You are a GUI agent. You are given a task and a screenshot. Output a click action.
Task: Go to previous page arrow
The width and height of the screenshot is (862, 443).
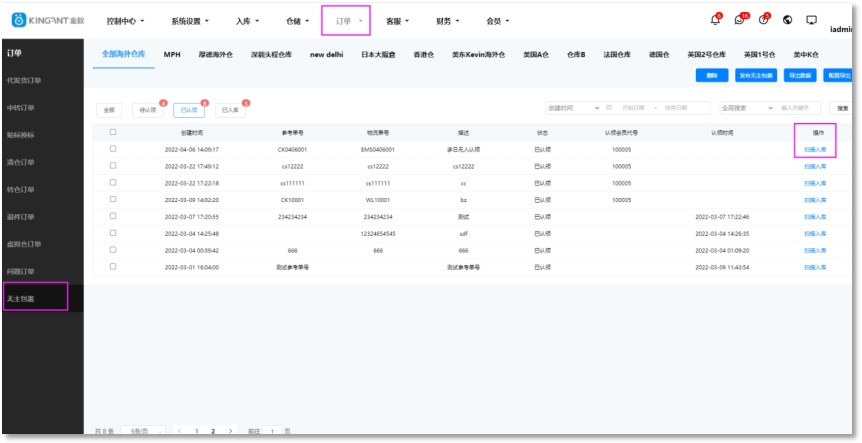(x=180, y=431)
